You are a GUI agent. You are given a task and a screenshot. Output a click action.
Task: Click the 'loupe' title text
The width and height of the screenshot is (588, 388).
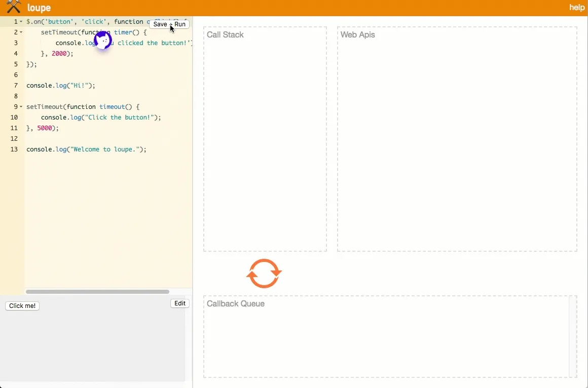[x=39, y=8]
